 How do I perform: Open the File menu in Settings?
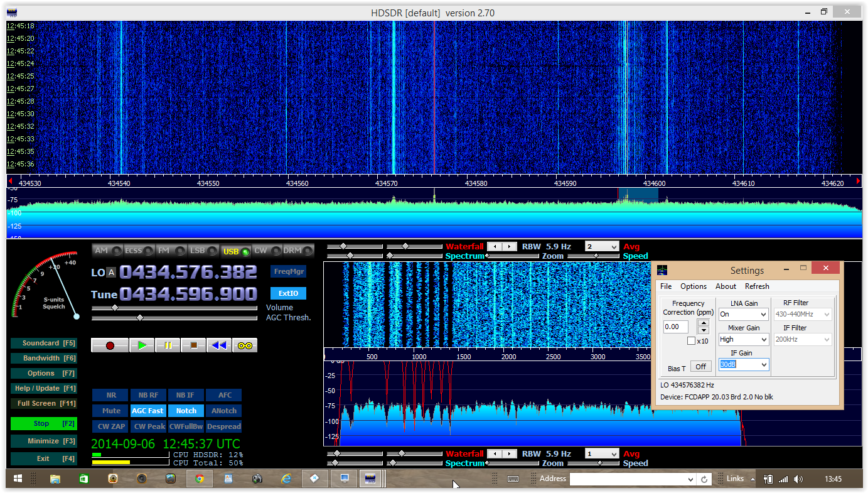pos(666,286)
